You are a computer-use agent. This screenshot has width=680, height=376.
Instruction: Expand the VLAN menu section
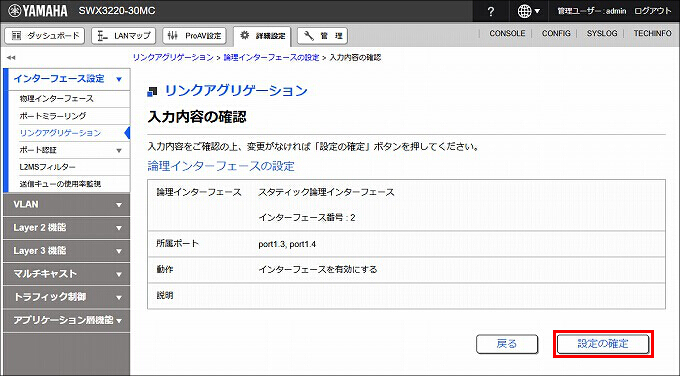click(66, 204)
